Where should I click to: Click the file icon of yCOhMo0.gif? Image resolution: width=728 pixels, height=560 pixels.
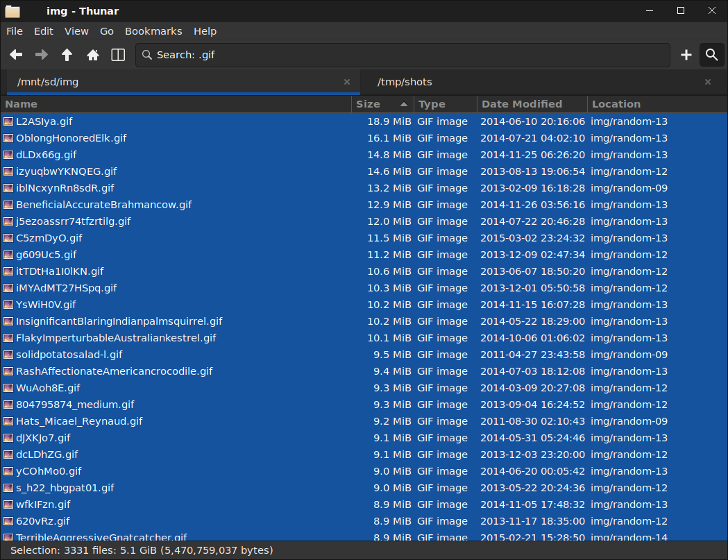pyautogui.click(x=8, y=471)
